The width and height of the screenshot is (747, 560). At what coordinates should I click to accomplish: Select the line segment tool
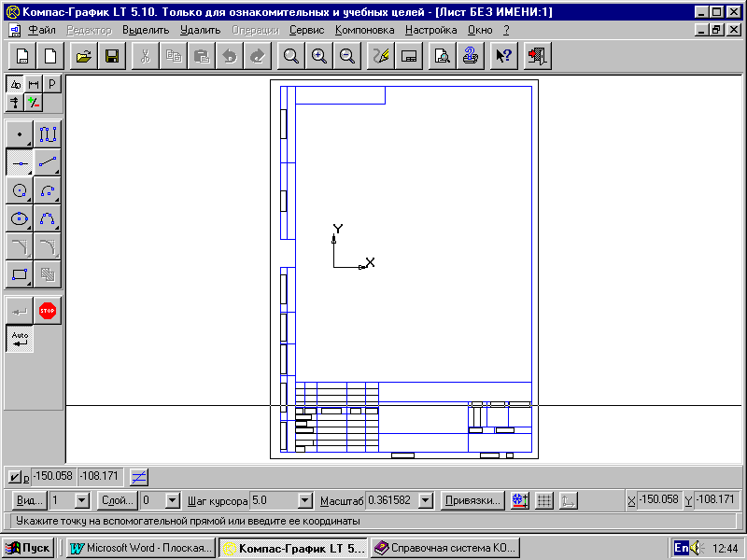click(48, 162)
